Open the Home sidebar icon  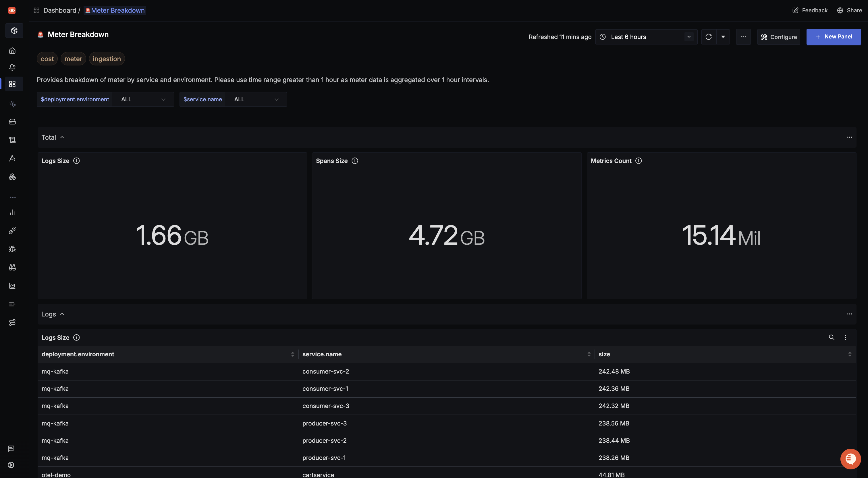pos(12,50)
